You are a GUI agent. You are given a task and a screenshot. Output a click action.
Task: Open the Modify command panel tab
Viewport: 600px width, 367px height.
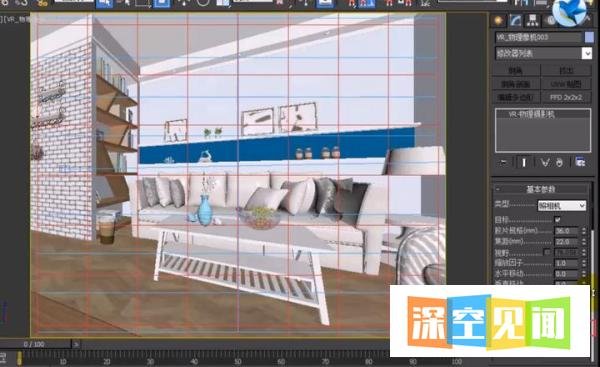(x=515, y=21)
